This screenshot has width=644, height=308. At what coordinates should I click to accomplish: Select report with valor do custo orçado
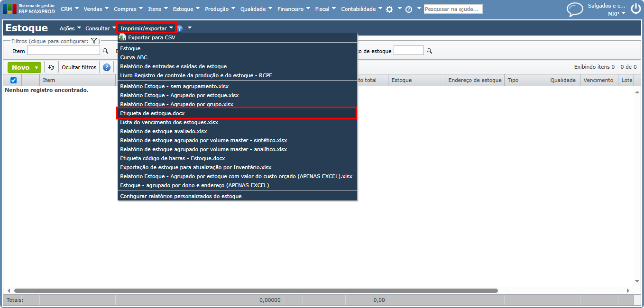click(237, 176)
